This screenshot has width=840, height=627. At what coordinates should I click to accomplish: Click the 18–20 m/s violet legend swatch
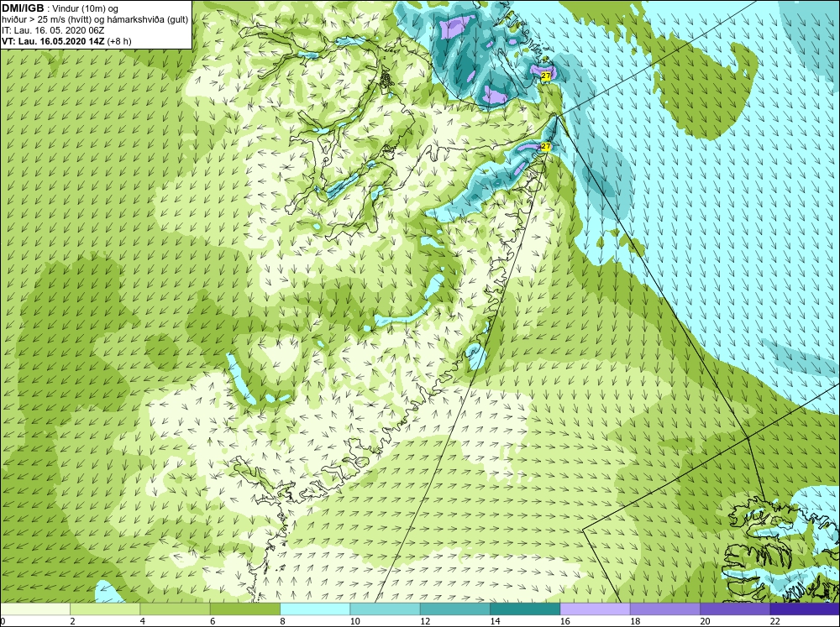pyautogui.click(x=664, y=609)
